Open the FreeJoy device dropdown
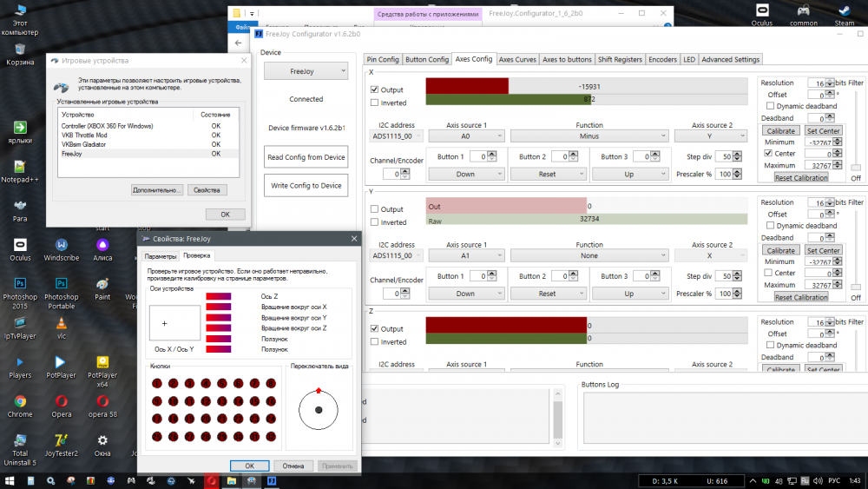868x489 pixels. (x=306, y=71)
